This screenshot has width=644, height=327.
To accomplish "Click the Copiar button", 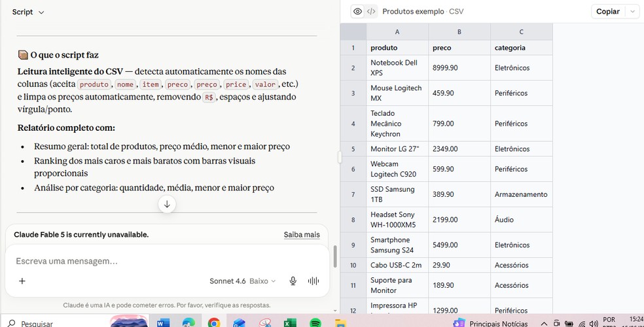I will pyautogui.click(x=608, y=12).
